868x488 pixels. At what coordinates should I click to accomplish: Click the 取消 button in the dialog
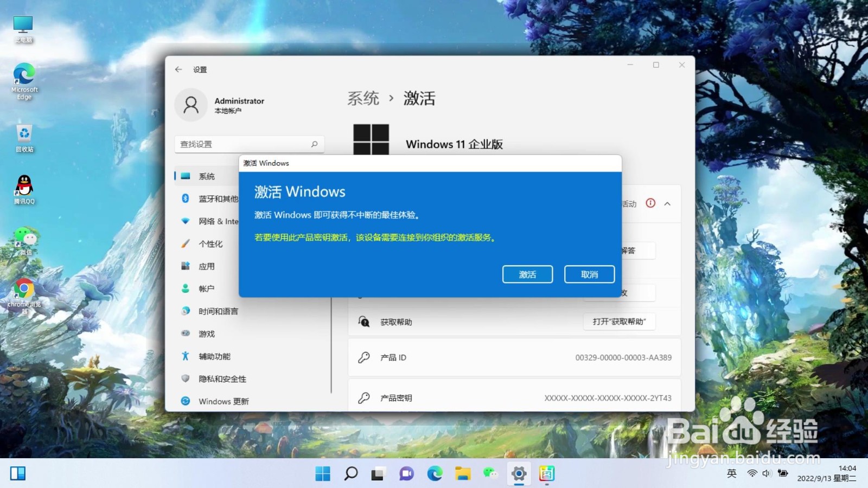click(x=589, y=274)
